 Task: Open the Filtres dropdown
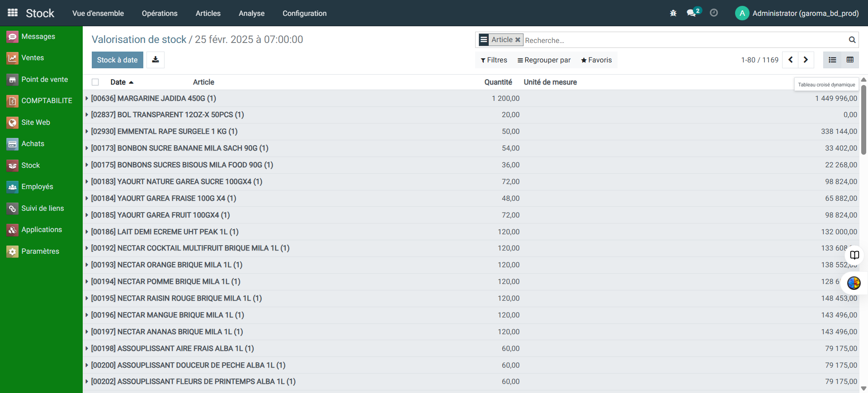[x=494, y=60]
